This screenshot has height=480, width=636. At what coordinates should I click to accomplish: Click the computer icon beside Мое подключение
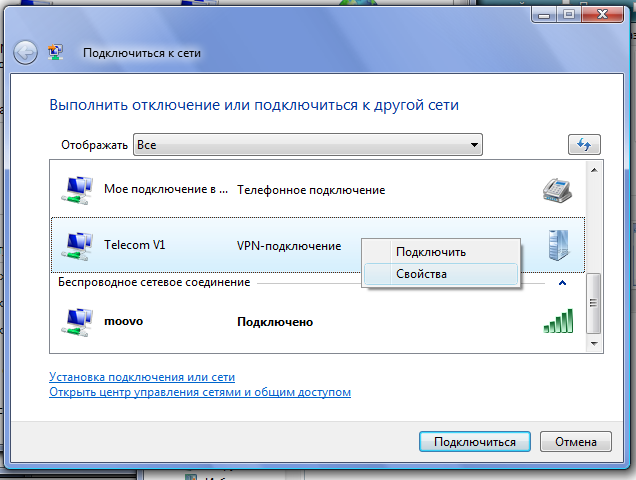pyautogui.click(x=77, y=190)
